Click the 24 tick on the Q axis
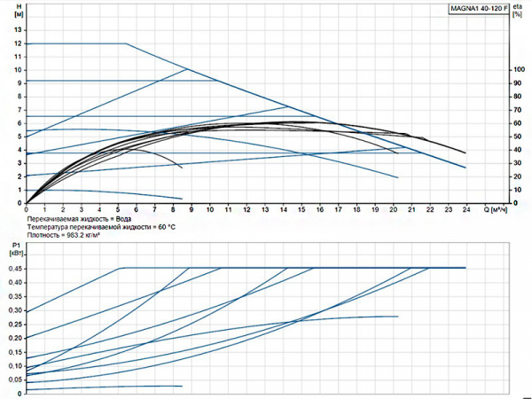This screenshot has width=532, height=399. [465, 210]
